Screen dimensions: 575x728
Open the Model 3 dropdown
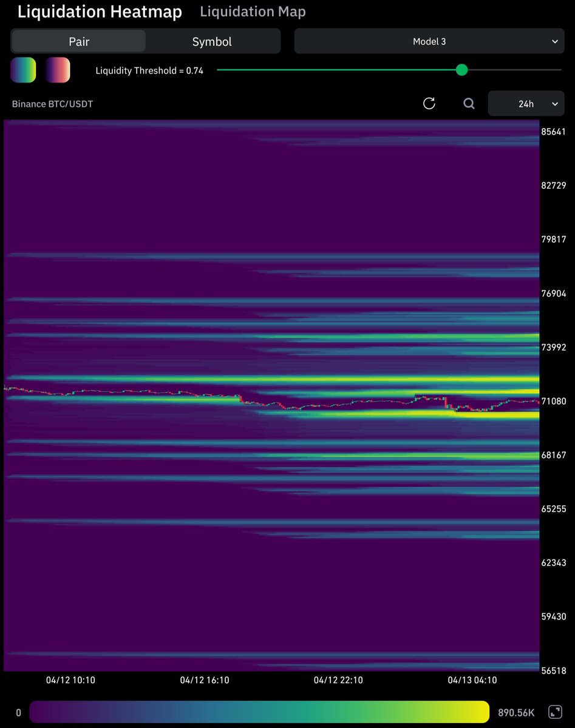pos(429,42)
